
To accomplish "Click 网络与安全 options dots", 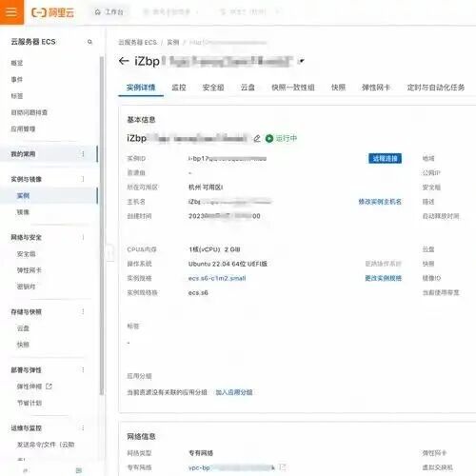I will [x=83, y=237].
